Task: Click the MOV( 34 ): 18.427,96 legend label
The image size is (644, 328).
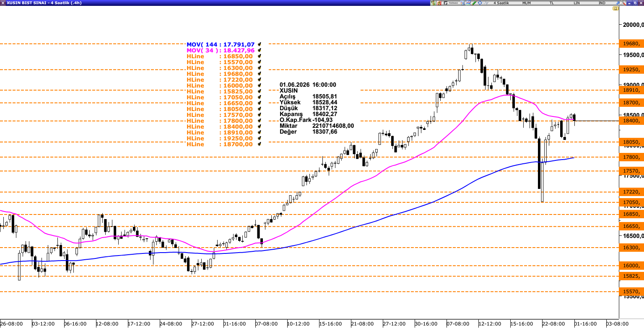Action: click(x=221, y=50)
